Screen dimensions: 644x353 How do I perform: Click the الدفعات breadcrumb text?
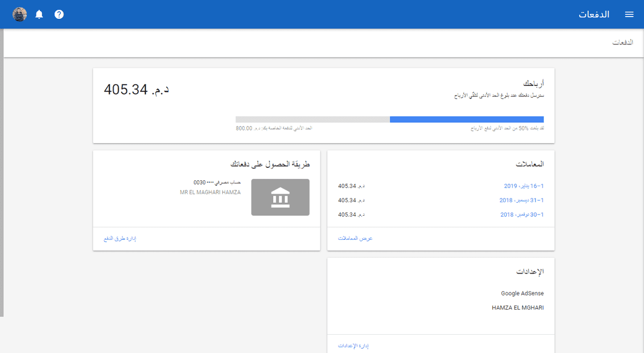(623, 42)
